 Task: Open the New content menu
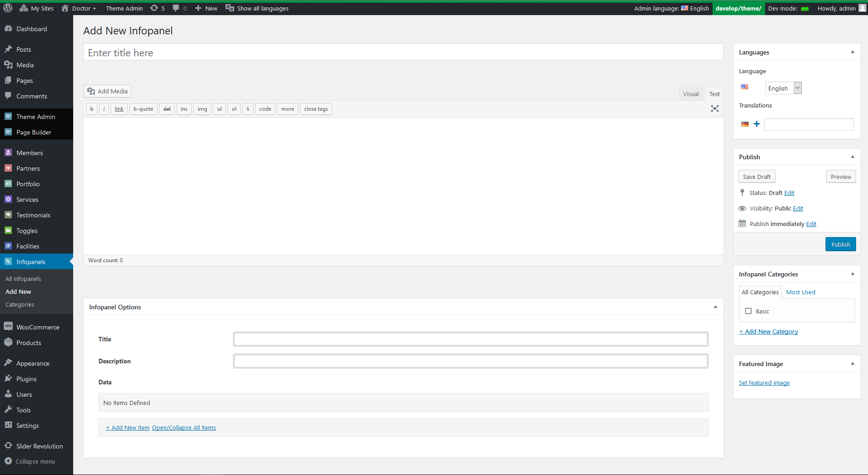[206, 8]
